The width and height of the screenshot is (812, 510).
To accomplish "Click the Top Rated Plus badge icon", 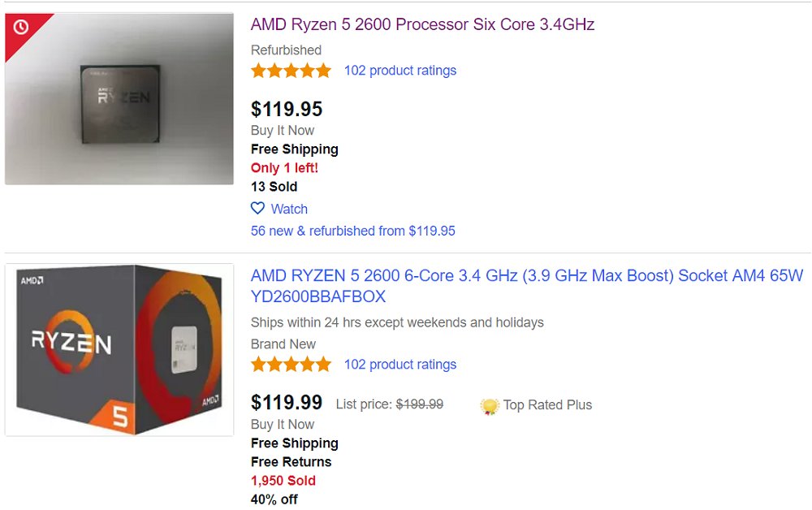I will pyautogui.click(x=489, y=405).
